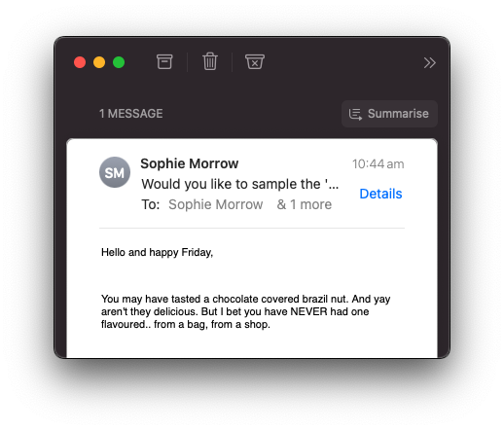Click the recipient Sophie Morrow in To field

(215, 204)
